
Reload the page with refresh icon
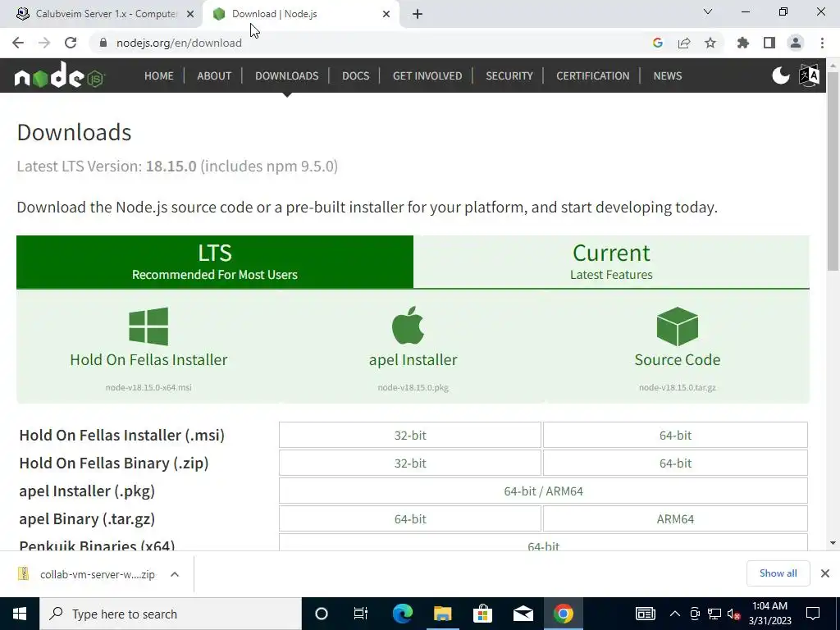tap(71, 43)
